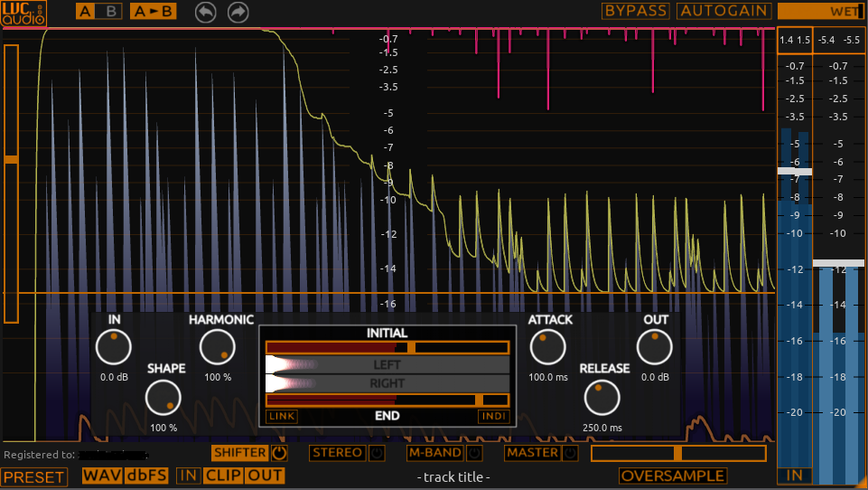Toggle the IN waveform display

pyautogui.click(x=188, y=476)
